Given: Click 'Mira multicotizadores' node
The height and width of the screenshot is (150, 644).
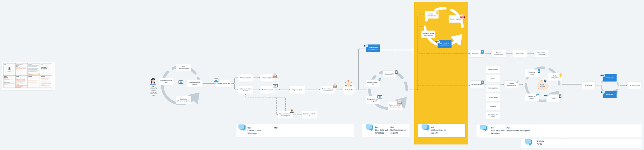Looking at the screenshot, I should coord(183,67).
